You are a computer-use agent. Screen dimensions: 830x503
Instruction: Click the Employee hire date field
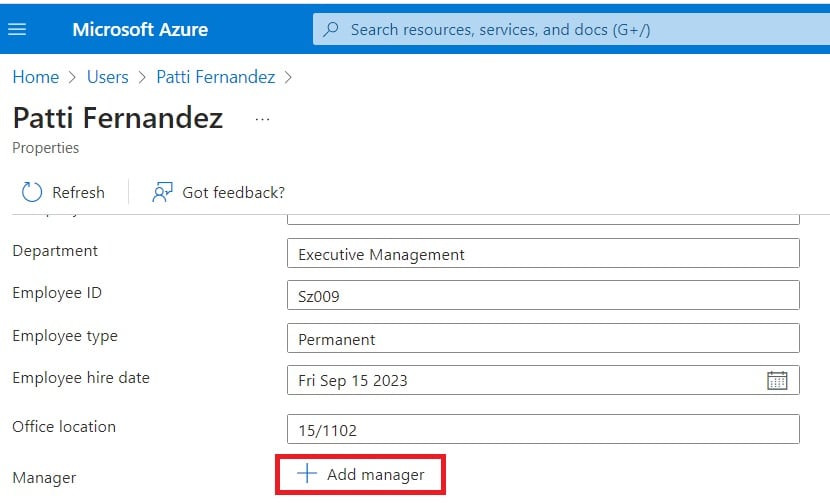543,380
